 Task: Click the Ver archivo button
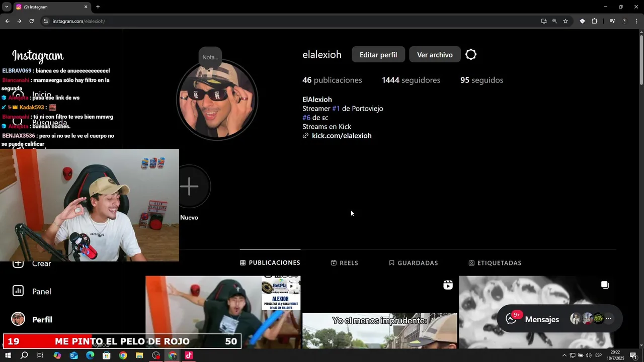tap(435, 55)
